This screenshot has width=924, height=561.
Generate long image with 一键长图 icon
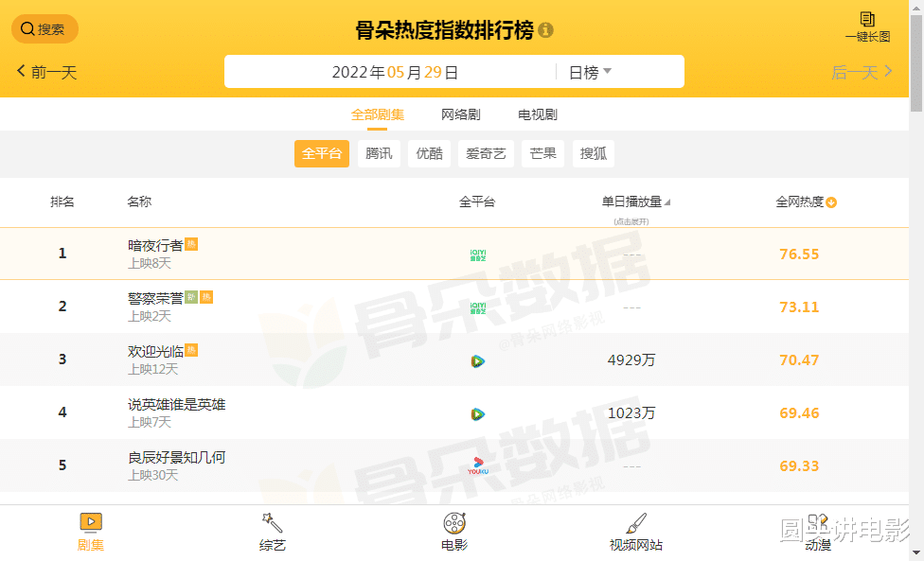[867, 27]
